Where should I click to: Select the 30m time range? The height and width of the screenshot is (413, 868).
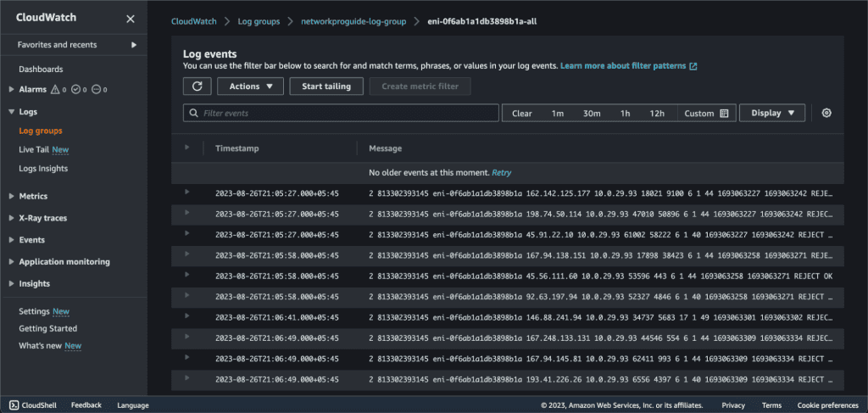(x=592, y=114)
